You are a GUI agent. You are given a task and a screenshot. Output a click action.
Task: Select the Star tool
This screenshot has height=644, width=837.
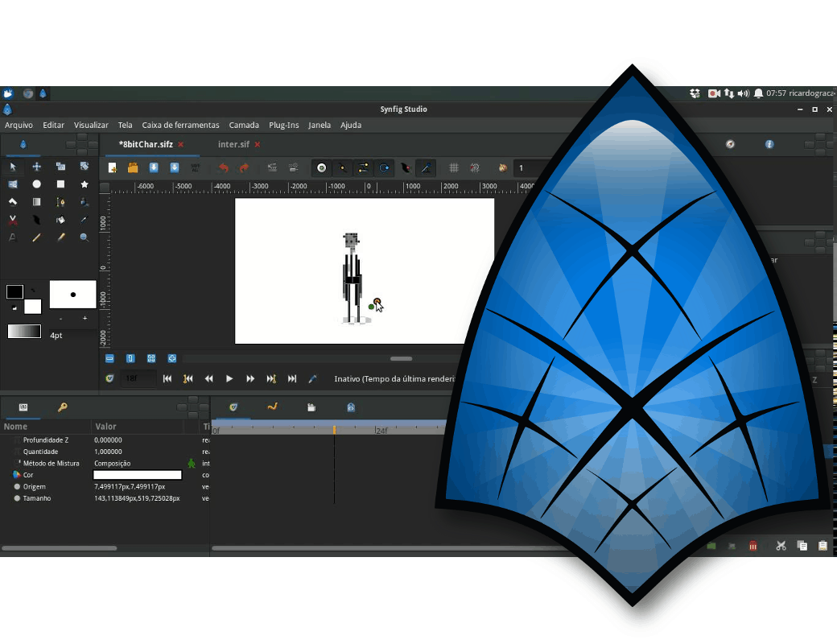point(85,184)
